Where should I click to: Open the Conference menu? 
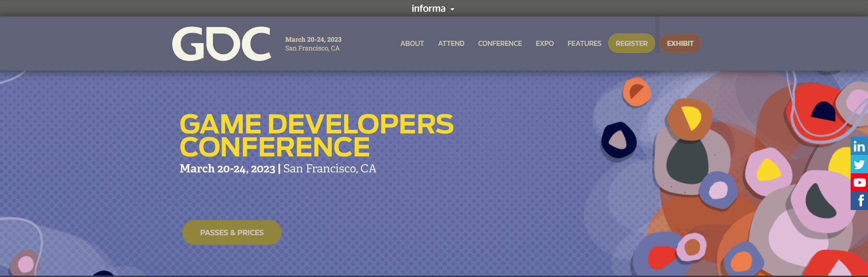coord(500,44)
